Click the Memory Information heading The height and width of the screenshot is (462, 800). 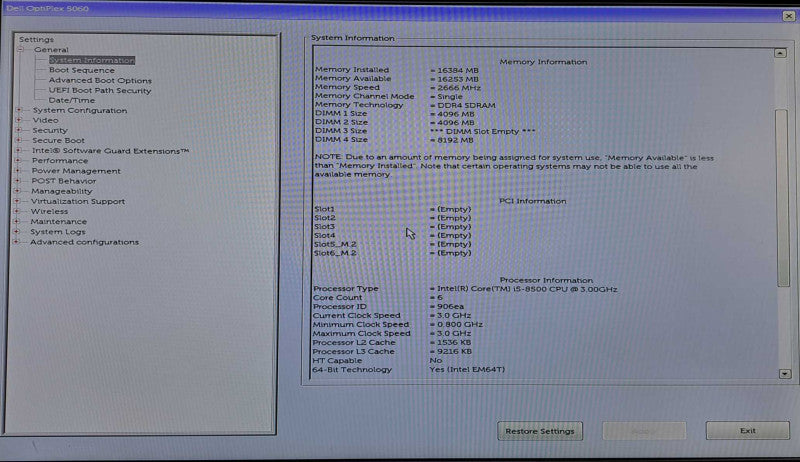click(543, 62)
